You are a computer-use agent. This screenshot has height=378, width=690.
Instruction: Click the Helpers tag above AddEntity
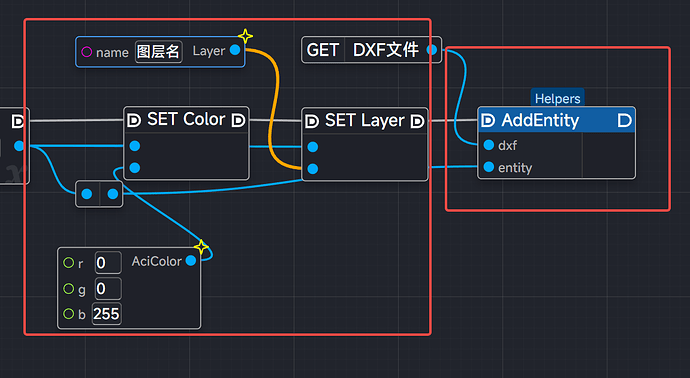[557, 98]
